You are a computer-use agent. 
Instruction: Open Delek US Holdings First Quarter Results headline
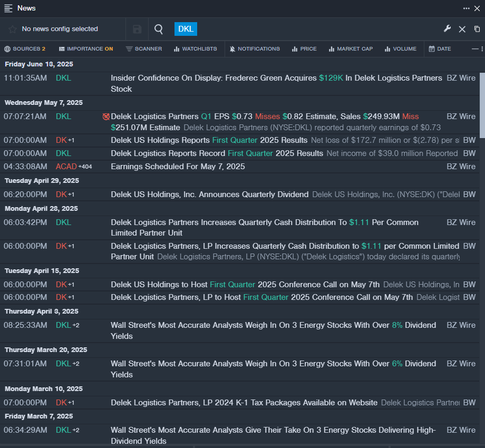click(x=209, y=140)
